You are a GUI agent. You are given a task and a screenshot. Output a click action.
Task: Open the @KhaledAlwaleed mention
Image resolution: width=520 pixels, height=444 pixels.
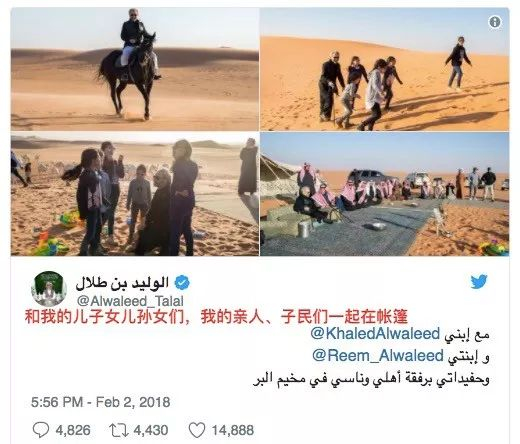(375, 333)
